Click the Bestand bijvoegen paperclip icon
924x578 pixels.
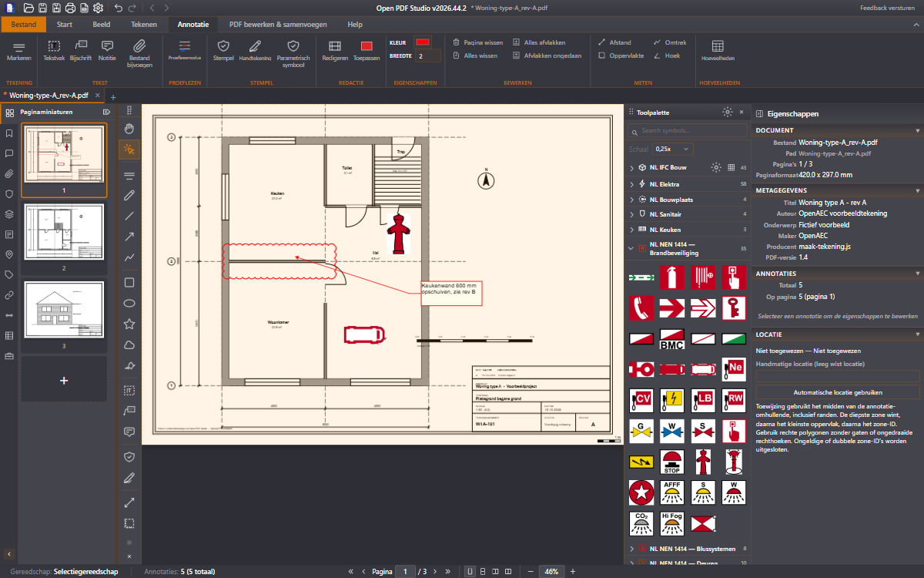(x=140, y=55)
